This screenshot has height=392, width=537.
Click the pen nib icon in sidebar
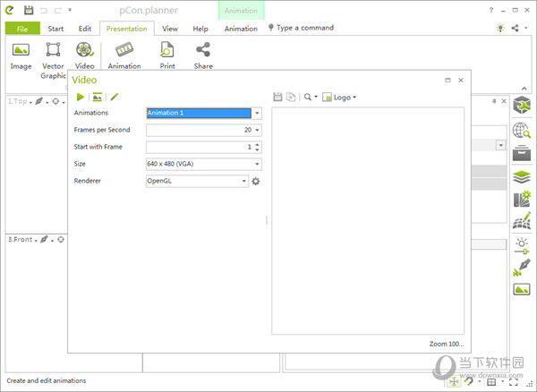click(x=522, y=268)
